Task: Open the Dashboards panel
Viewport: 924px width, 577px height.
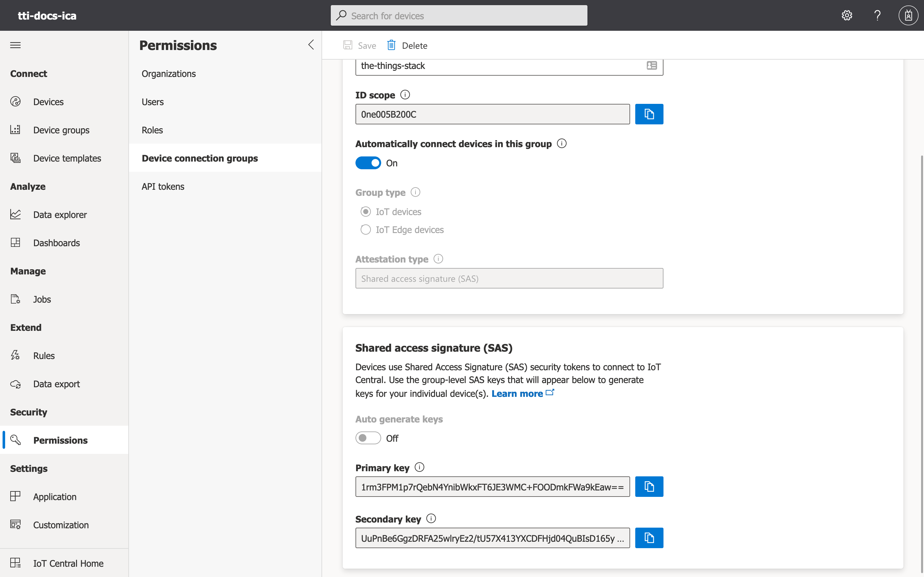Action: tap(56, 242)
